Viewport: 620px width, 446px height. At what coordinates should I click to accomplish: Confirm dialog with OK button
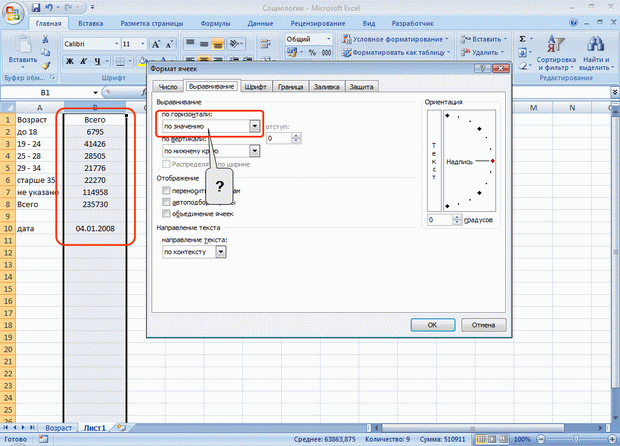(433, 325)
